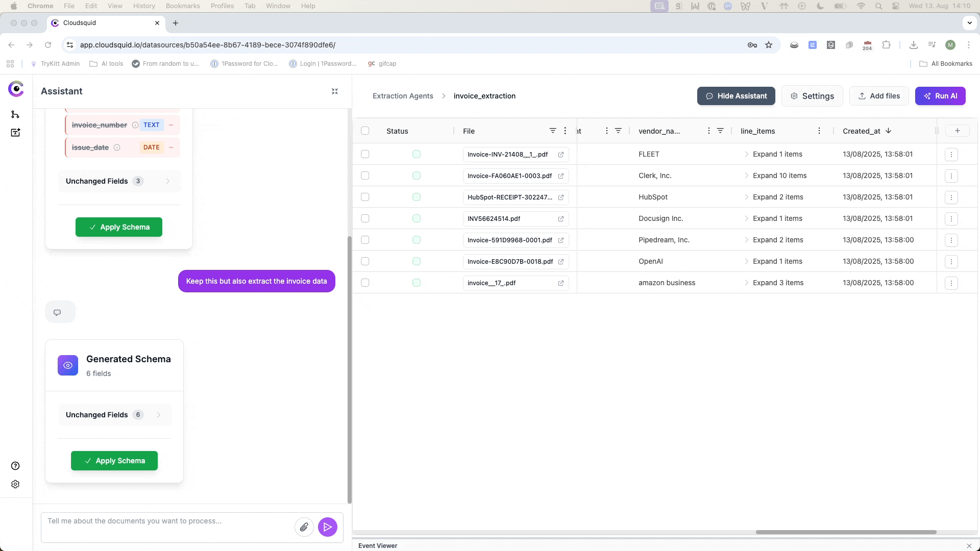Click the Add files button
This screenshot has width=980, height=551.
click(879, 96)
